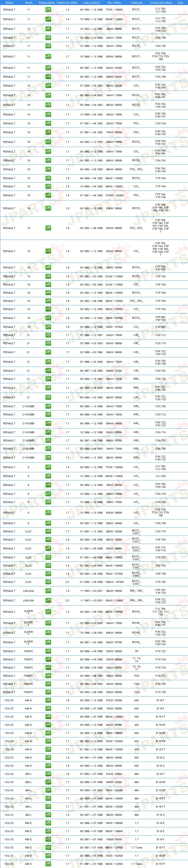Click the Marka column header
Screen dimensions: 188x868
[x=9, y=3]
